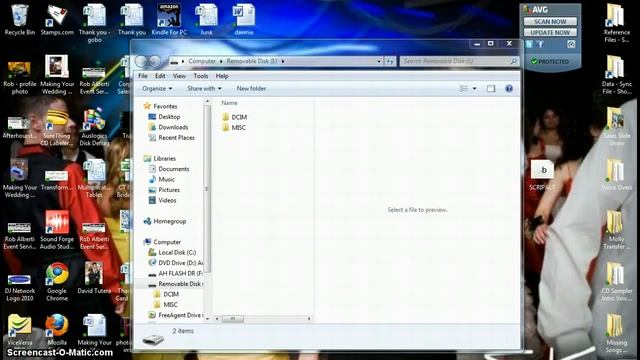Launch Google Chrome from the desktop
The width and height of the screenshot is (640, 360).
(x=57, y=282)
